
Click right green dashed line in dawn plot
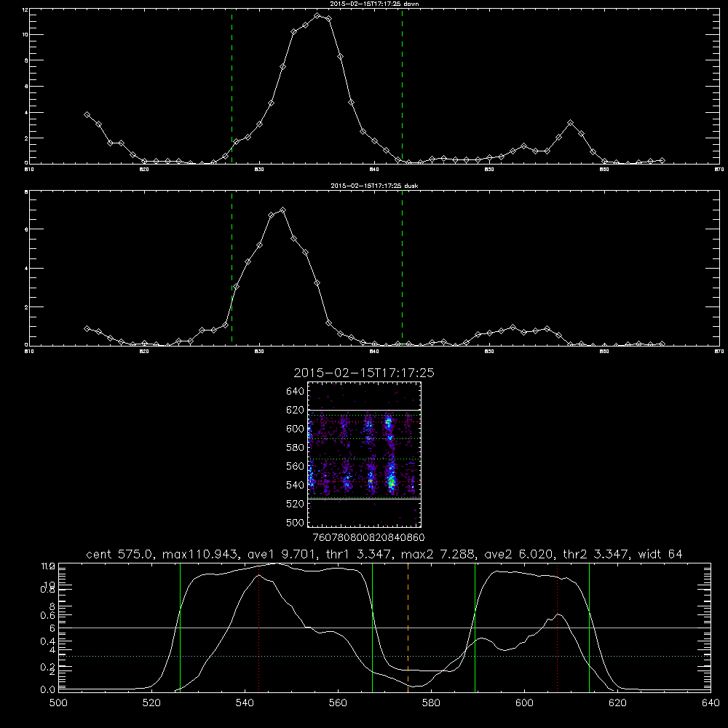[402, 87]
